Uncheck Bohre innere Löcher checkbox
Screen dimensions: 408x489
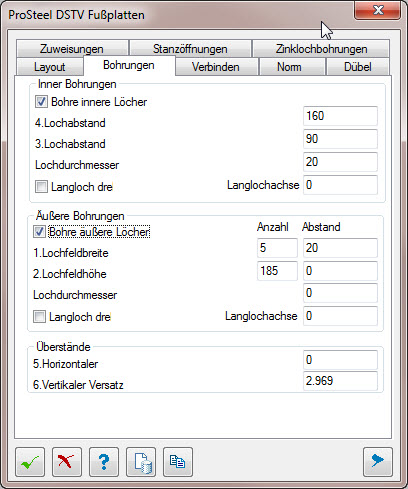click(x=41, y=101)
